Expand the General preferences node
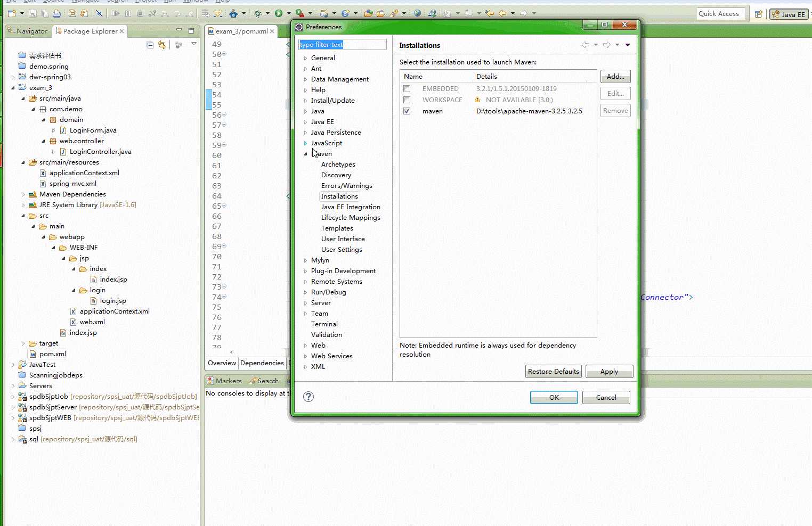 pos(305,58)
